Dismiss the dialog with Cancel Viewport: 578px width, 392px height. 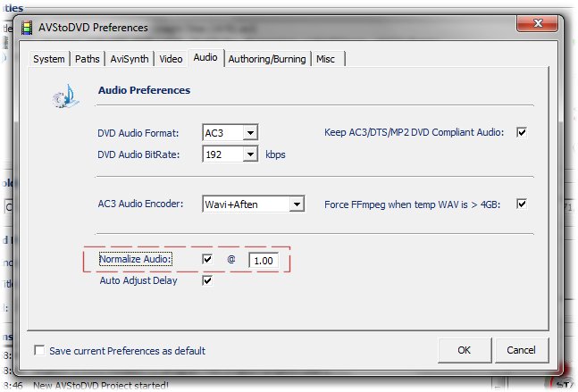tap(521, 350)
